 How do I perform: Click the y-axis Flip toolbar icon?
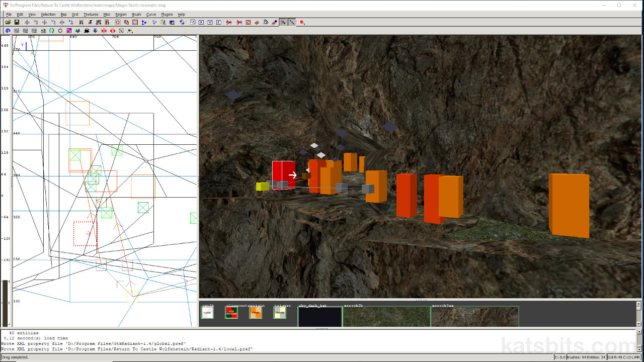[45, 22]
